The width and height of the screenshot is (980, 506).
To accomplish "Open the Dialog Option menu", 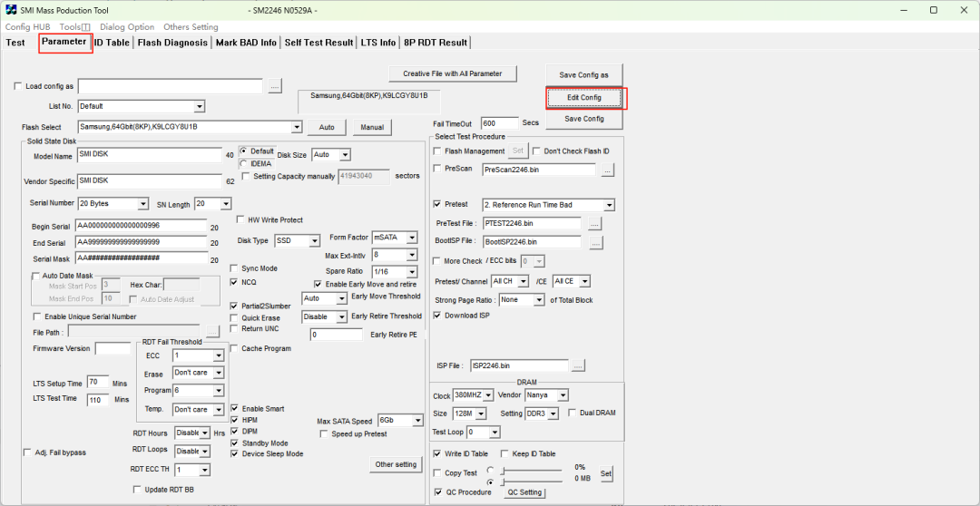I will coord(127,27).
